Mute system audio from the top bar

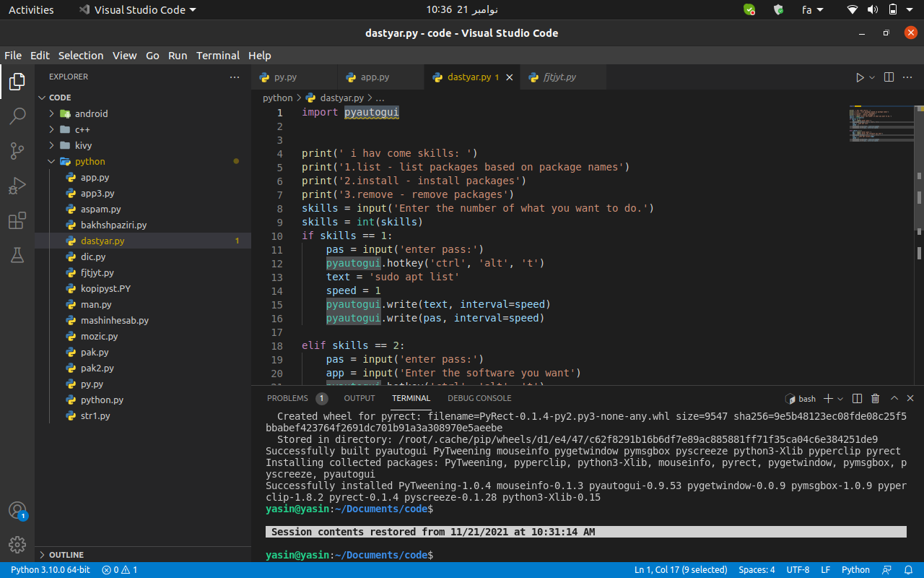873,9
